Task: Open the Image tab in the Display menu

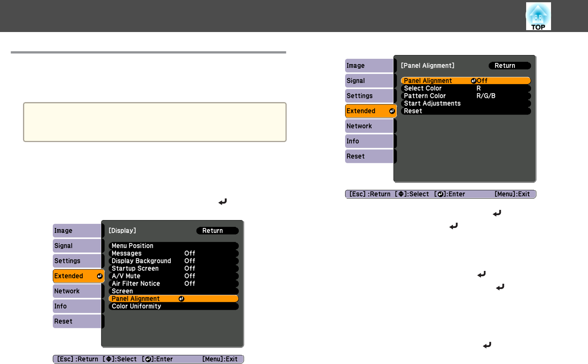Action: coord(78,231)
